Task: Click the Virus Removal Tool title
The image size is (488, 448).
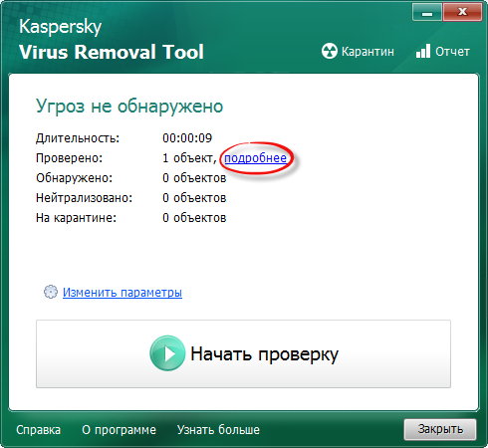Action: click(x=112, y=52)
